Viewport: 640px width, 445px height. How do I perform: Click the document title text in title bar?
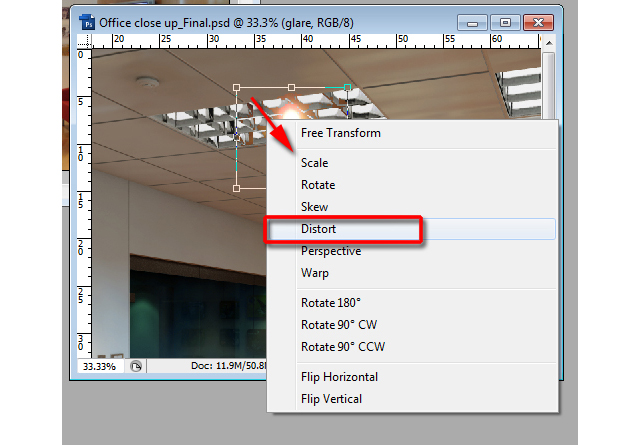[227, 23]
